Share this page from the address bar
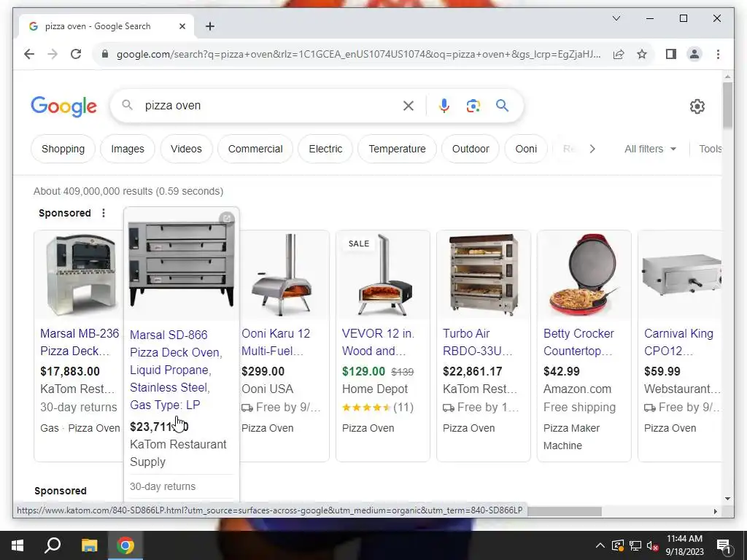747x560 pixels. tap(619, 54)
